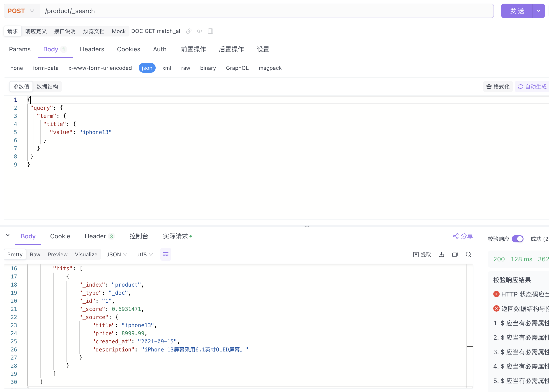Click the 发送 send button

click(517, 11)
